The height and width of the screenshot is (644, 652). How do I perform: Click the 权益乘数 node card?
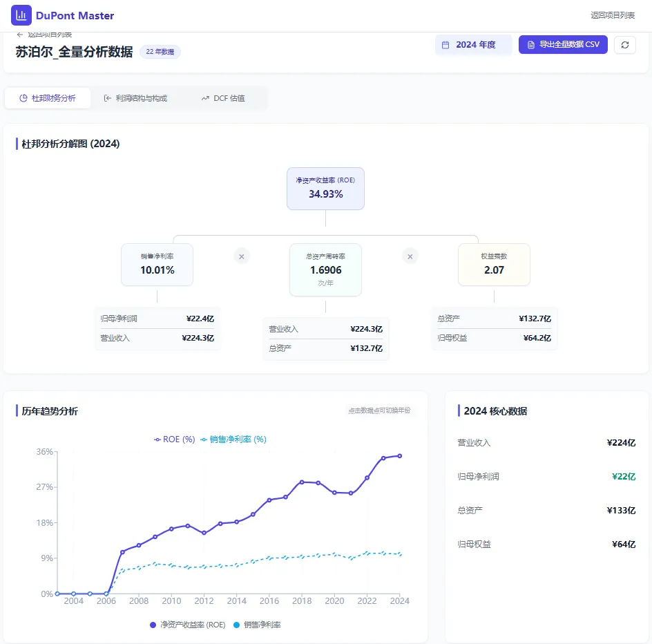tap(494, 265)
